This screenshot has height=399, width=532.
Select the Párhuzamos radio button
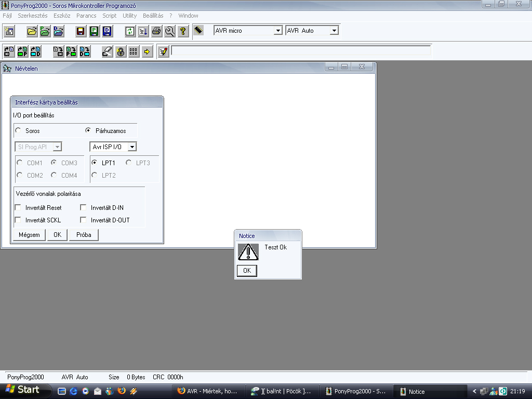pos(88,130)
